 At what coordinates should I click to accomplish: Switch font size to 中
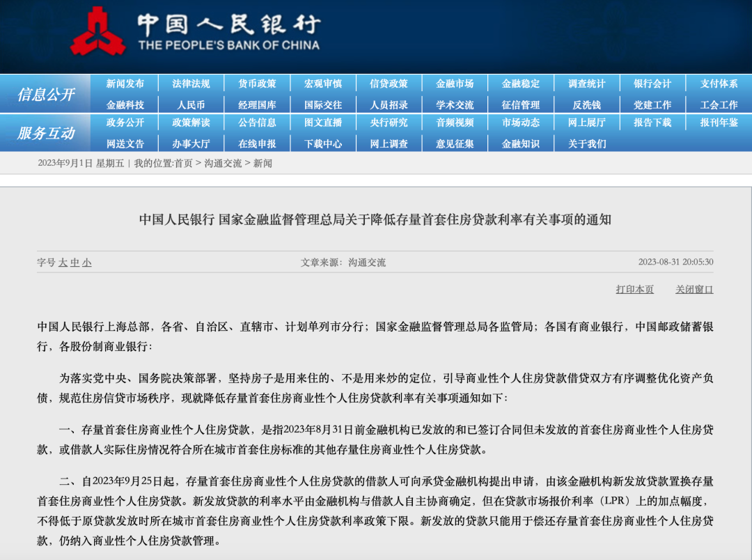[x=75, y=263]
